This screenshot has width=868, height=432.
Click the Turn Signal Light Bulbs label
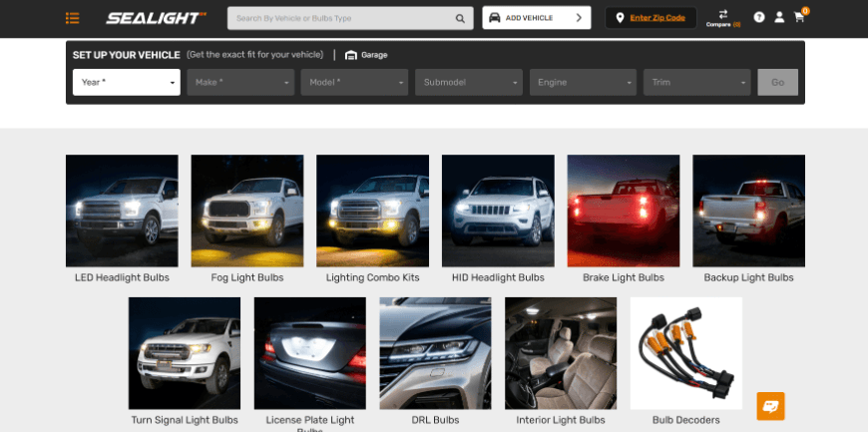pos(185,420)
